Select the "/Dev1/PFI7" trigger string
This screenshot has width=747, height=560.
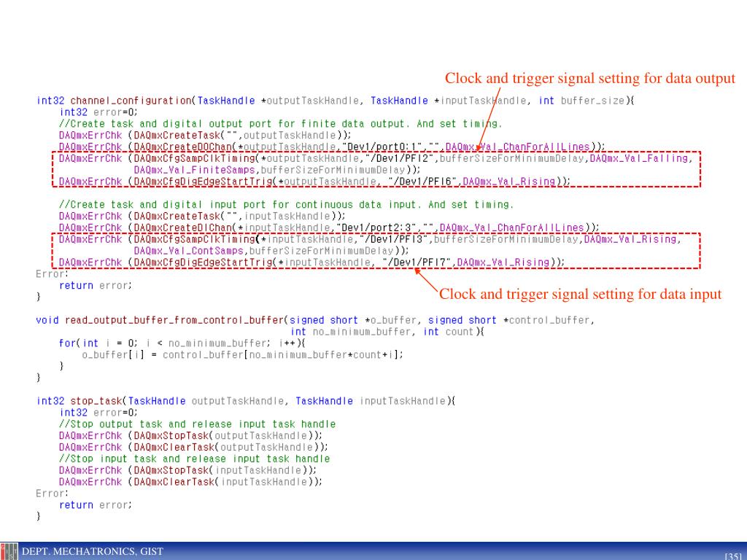[x=418, y=262]
